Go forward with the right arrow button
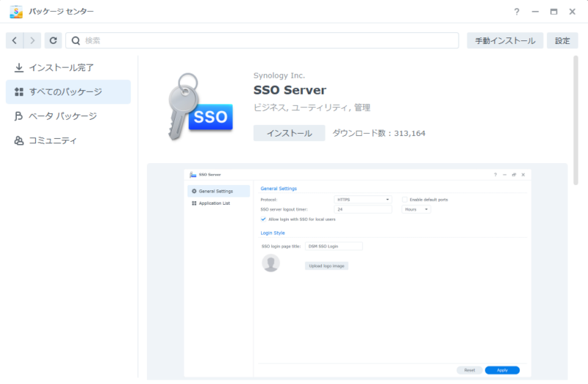This screenshot has height=384, width=588. pos(32,40)
